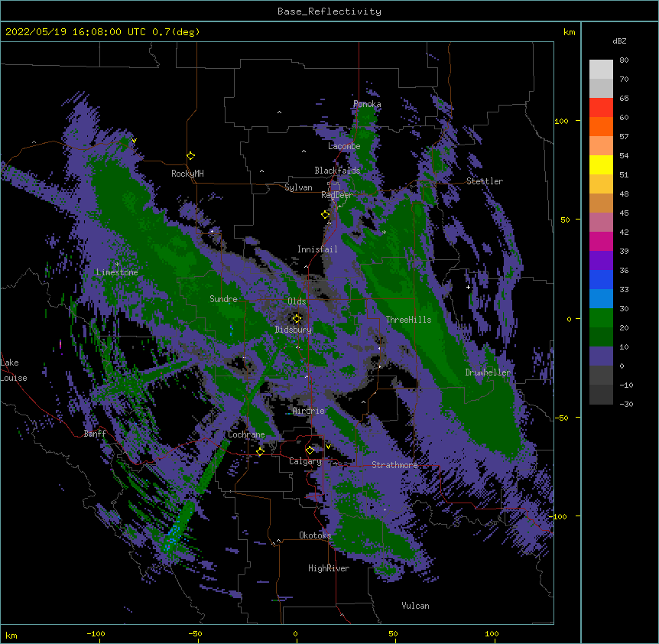Click the Lake Louise label
Image resolution: width=659 pixels, height=644 pixels.
pos(13,370)
